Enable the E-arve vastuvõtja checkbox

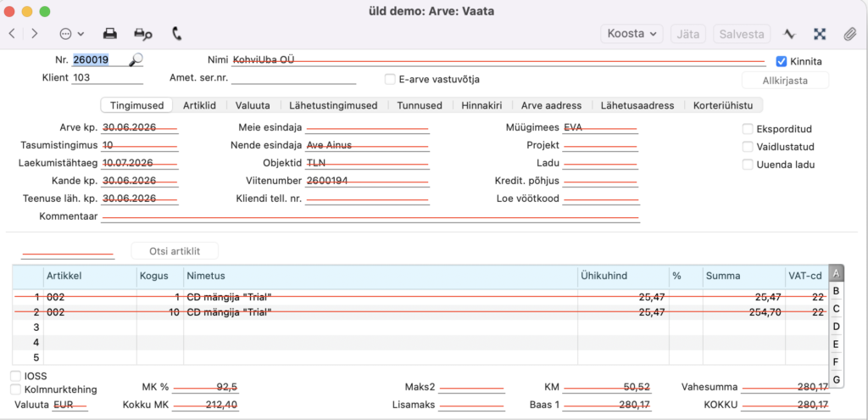[x=390, y=79]
